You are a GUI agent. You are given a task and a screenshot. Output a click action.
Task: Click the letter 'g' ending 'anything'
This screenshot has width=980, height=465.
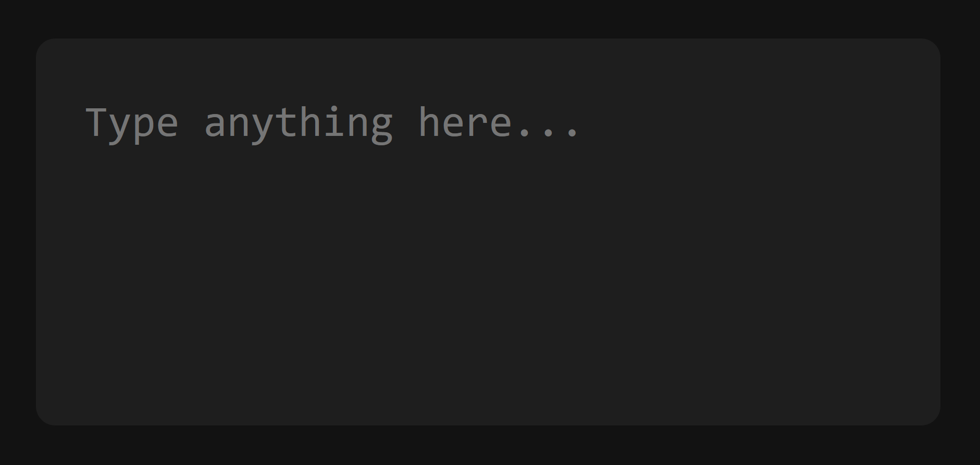pos(382,129)
